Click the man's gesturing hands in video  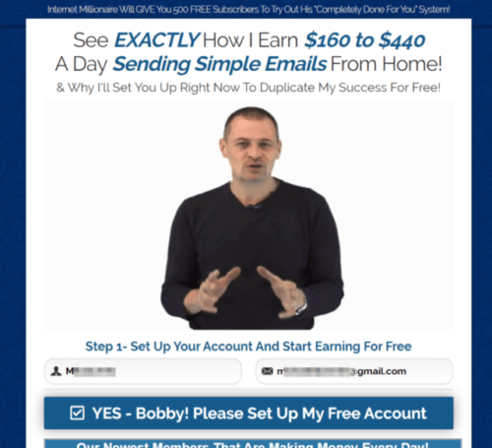tap(247, 290)
